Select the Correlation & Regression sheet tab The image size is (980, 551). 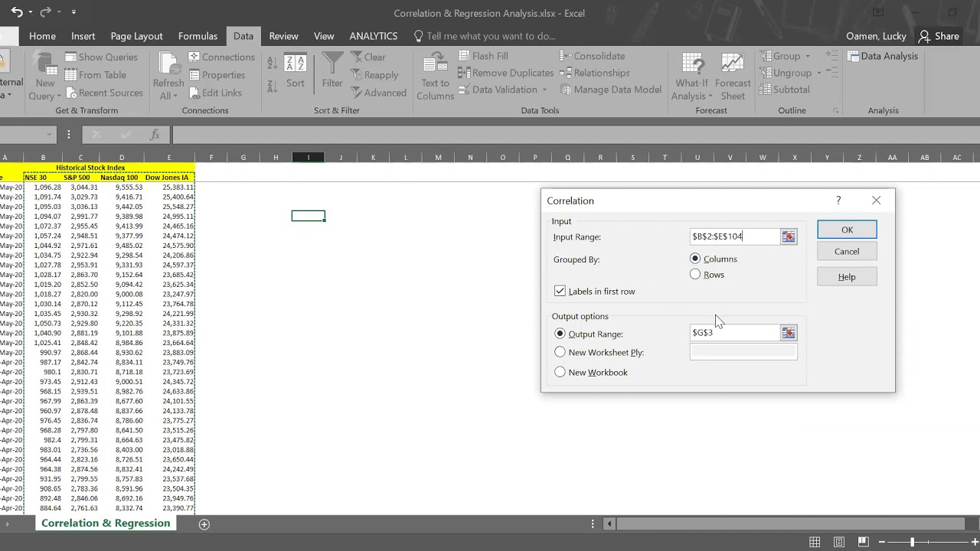tap(106, 523)
